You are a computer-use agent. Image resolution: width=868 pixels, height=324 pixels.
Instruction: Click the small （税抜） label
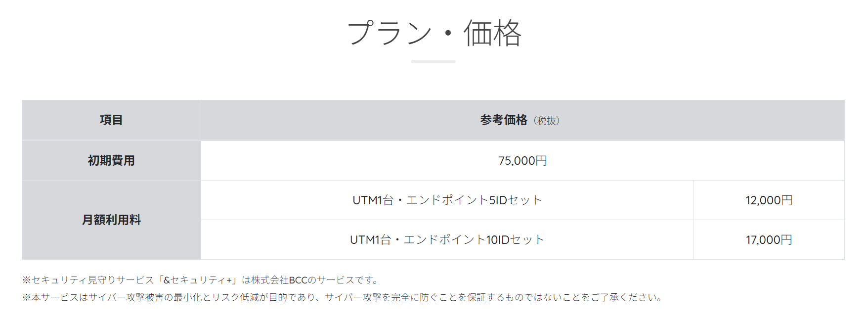pyautogui.click(x=547, y=121)
